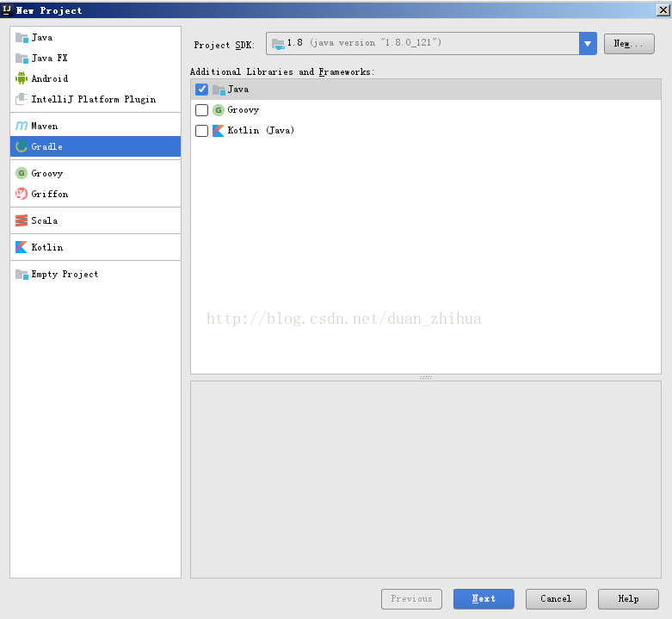The width and height of the screenshot is (672, 619).
Task: Click the Java folder icon in frameworks list
Action: (x=219, y=90)
